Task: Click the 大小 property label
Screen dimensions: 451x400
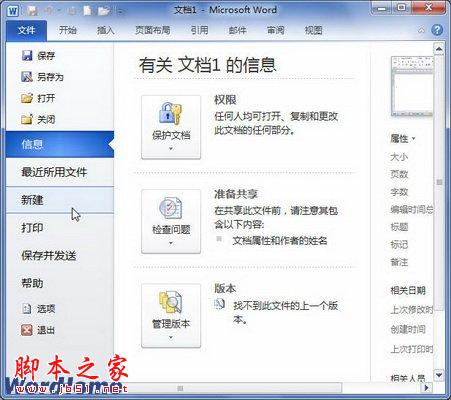Action: click(x=399, y=157)
